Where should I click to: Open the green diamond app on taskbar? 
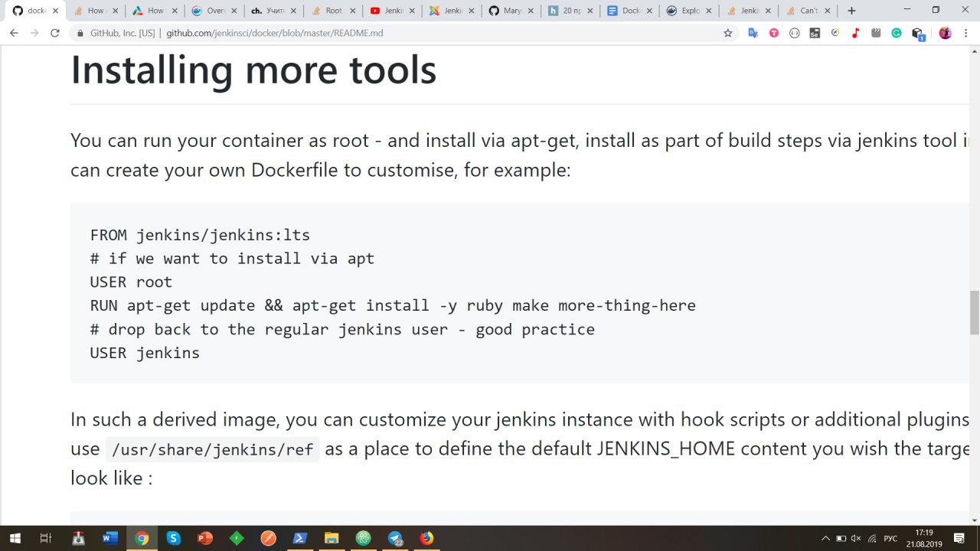pyautogui.click(x=237, y=538)
